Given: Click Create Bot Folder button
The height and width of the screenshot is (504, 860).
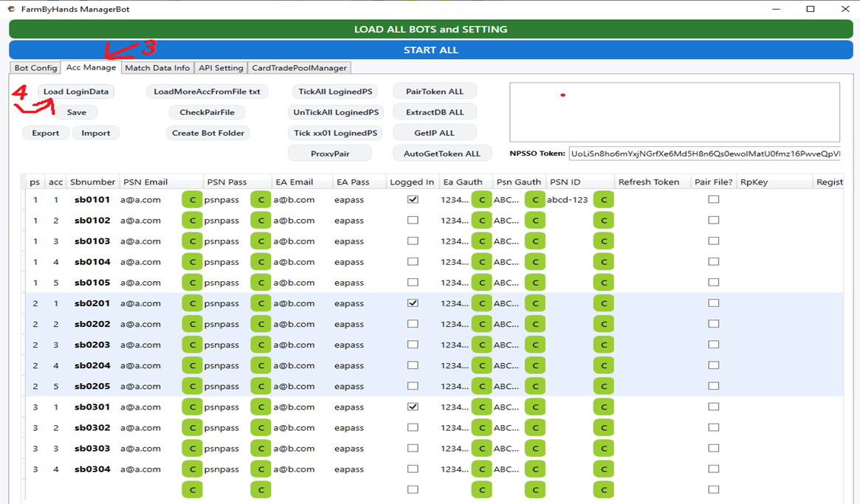Looking at the screenshot, I should [x=208, y=134].
